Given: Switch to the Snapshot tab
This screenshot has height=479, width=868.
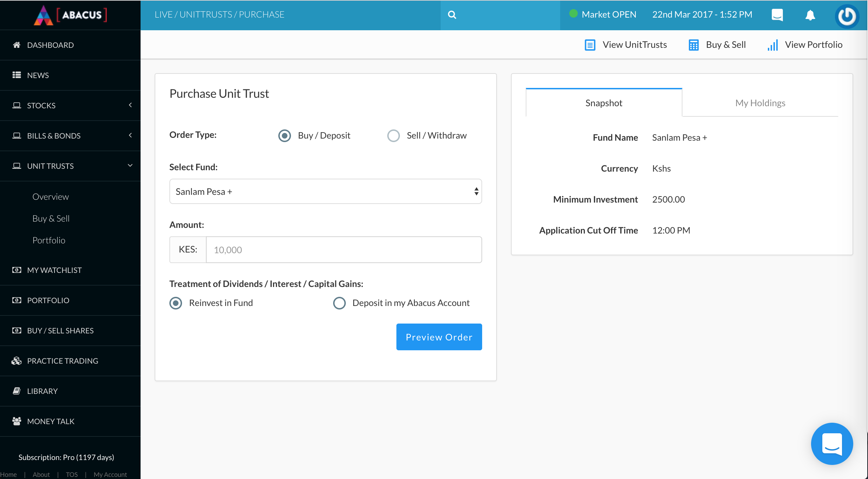Looking at the screenshot, I should 603,103.
